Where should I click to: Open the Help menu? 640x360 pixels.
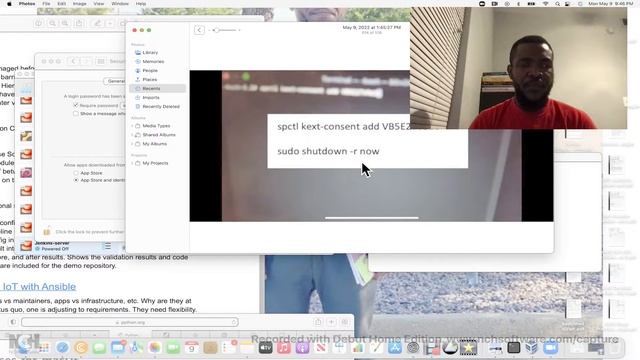(141, 4)
